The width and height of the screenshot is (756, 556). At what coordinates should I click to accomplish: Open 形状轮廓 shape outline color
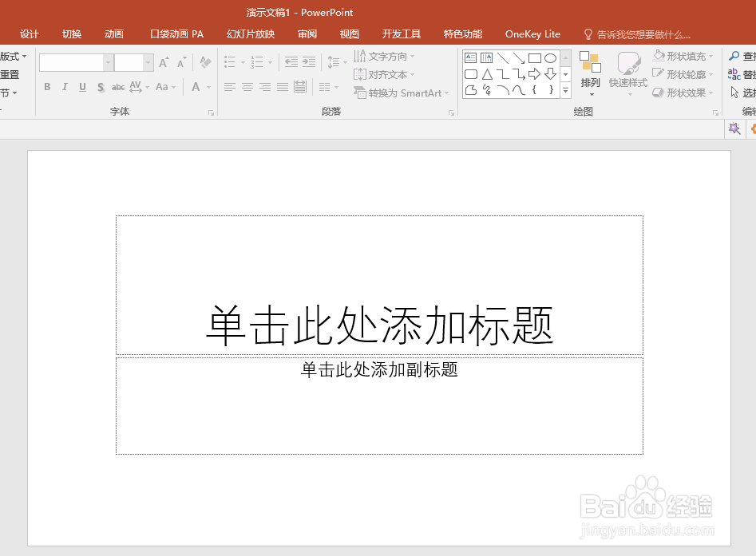683,75
